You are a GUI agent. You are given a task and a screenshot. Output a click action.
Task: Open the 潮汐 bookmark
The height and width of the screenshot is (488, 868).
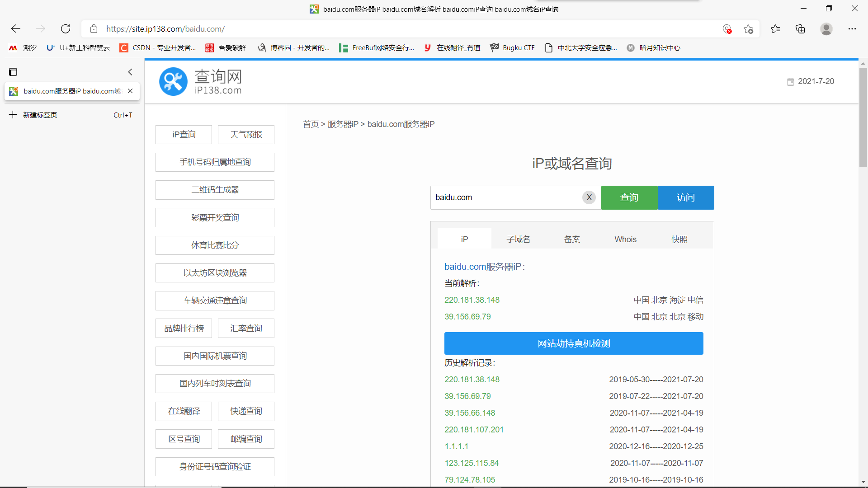coord(23,47)
